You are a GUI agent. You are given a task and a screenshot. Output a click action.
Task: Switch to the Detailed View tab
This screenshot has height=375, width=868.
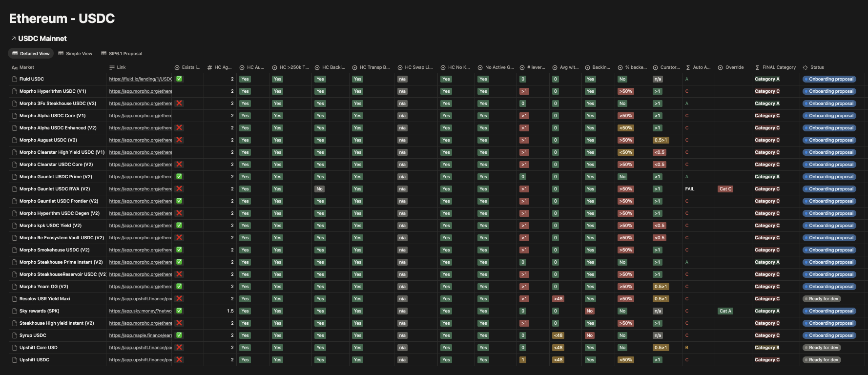click(x=31, y=54)
